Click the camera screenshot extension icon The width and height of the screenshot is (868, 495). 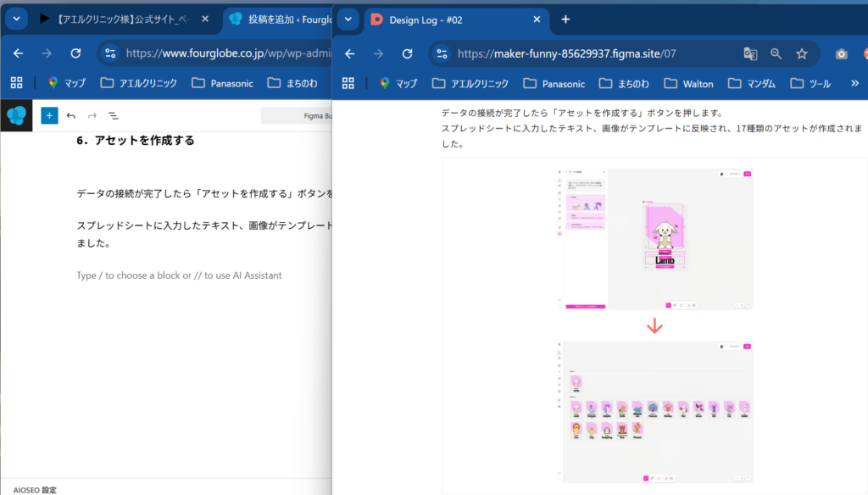(841, 53)
